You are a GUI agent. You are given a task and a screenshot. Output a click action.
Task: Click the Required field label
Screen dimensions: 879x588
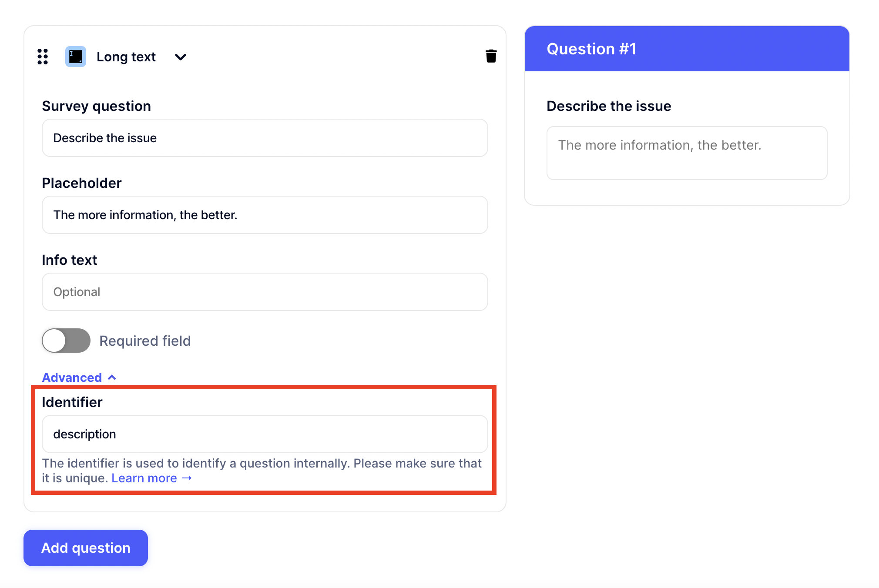pyautogui.click(x=145, y=341)
